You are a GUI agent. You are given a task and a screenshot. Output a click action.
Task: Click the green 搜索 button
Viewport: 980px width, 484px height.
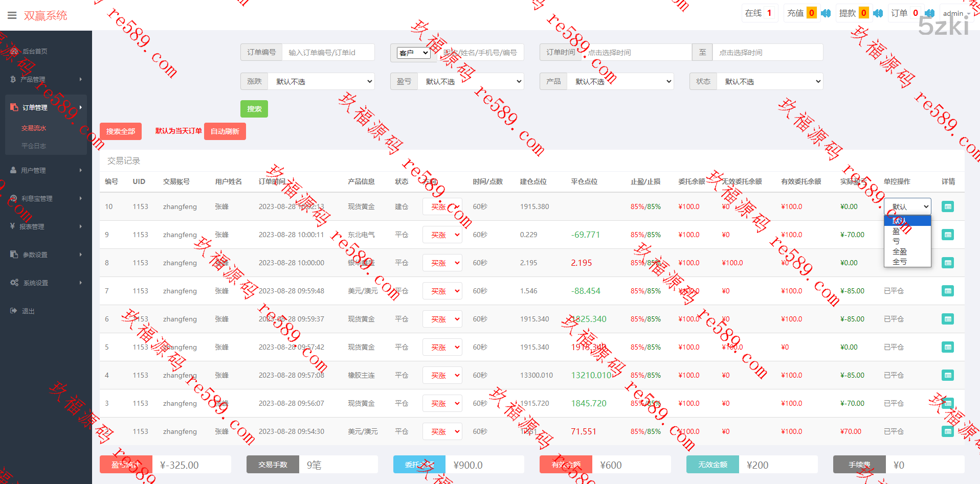[254, 109]
